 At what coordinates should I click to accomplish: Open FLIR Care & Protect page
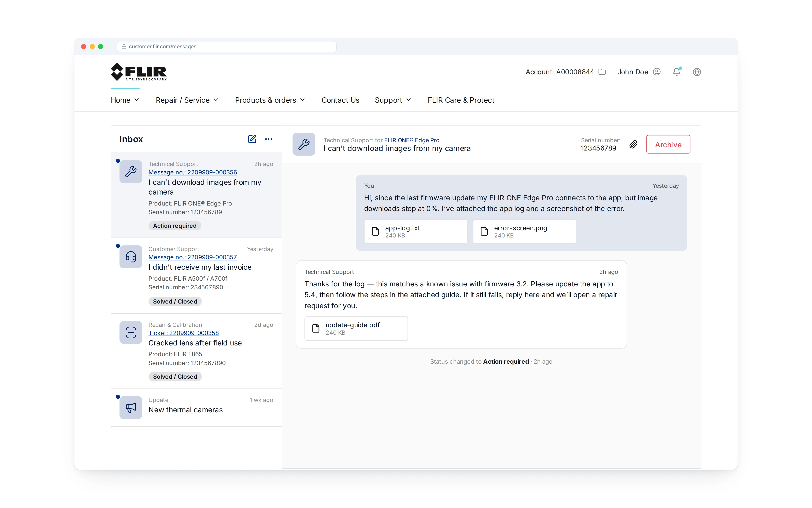[461, 100]
